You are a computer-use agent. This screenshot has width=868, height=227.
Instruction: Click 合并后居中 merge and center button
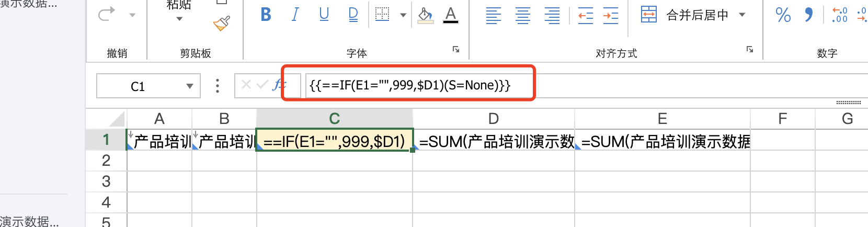685,15
